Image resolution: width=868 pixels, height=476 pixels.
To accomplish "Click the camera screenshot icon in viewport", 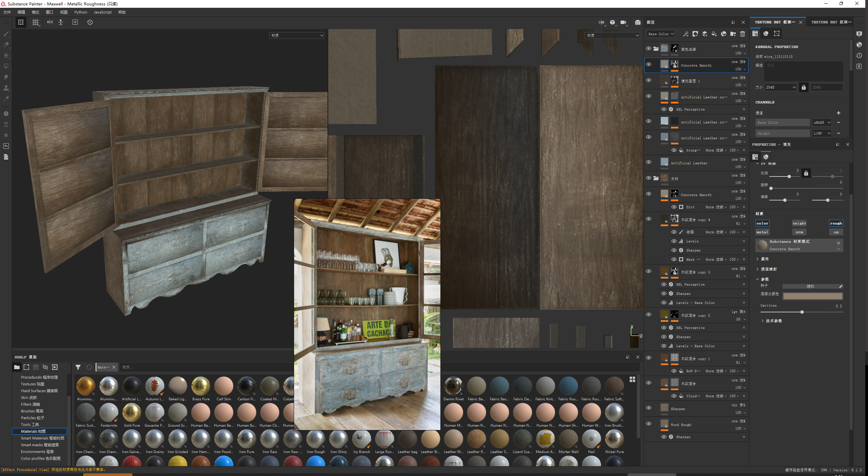I will (637, 22).
